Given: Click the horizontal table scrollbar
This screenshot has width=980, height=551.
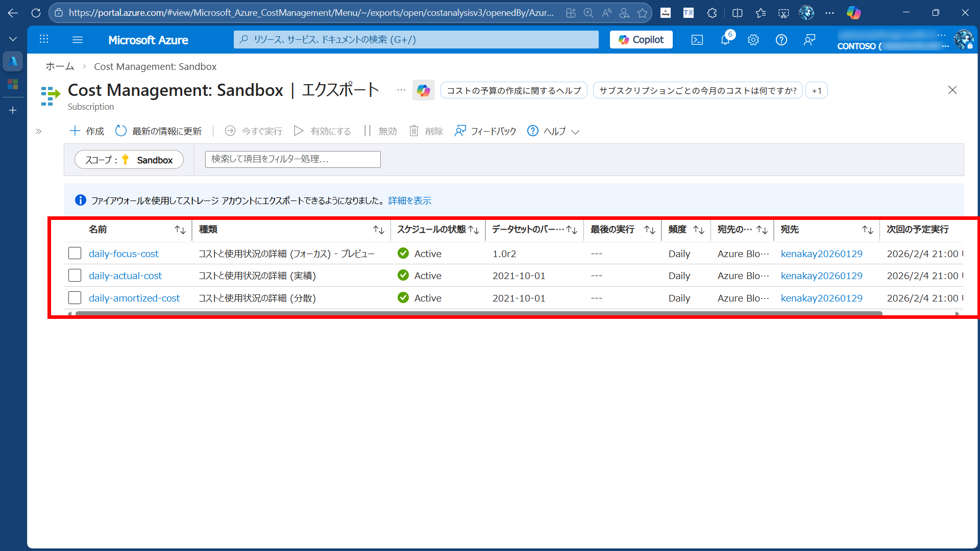Looking at the screenshot, I should [x=479, y=314].
